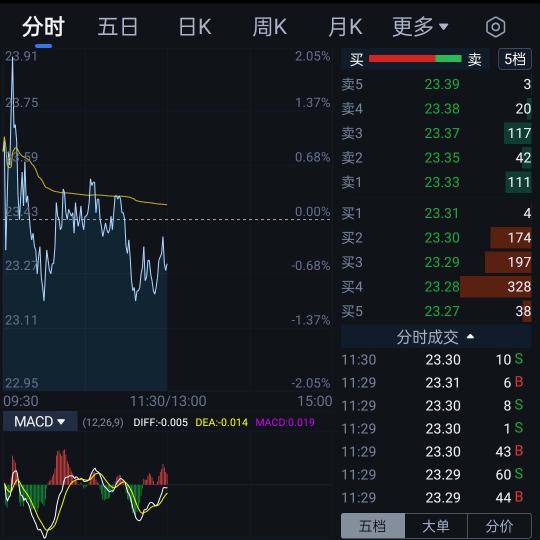Click 买3 row at 23.29

pyautogui.click(x=436, y=262)
